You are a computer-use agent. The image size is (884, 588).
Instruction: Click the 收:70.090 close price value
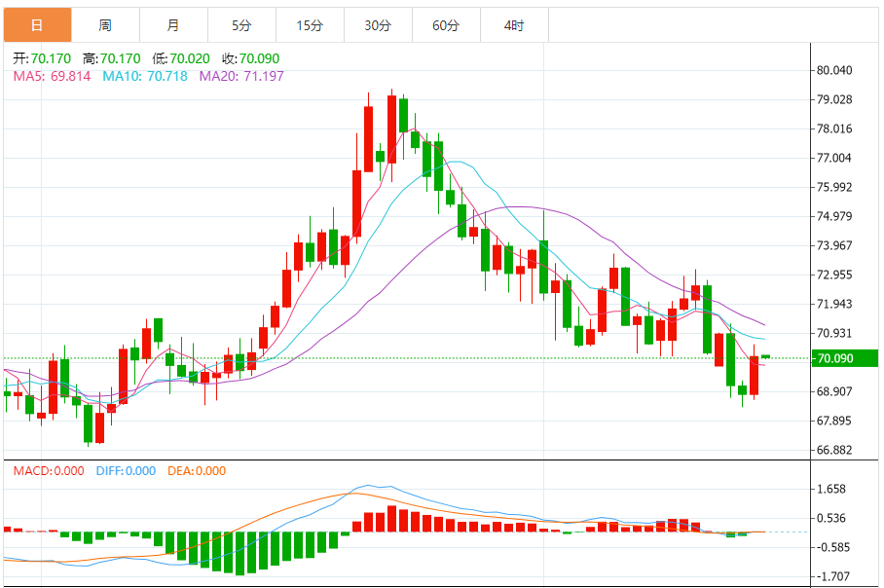(x=251, y=58)
